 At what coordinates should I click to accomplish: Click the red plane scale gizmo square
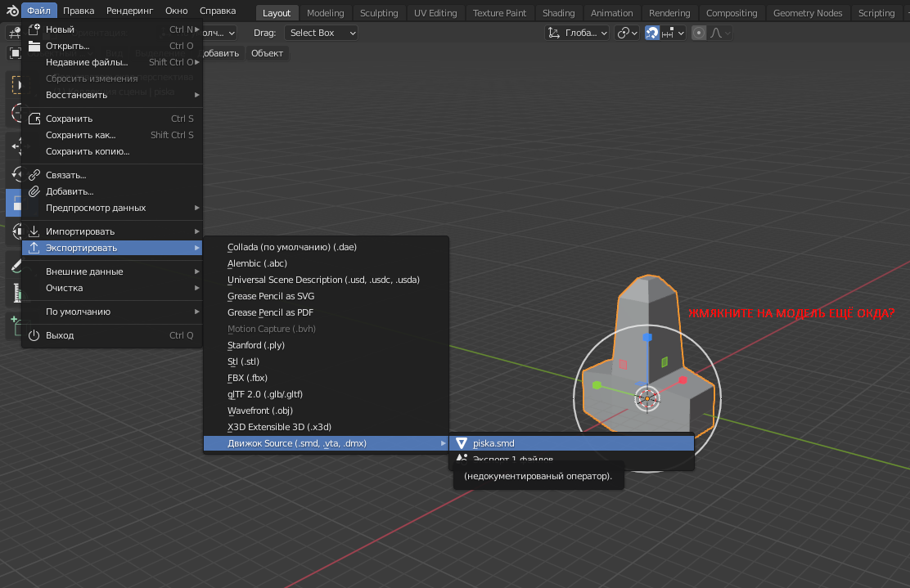pos(623,364)
